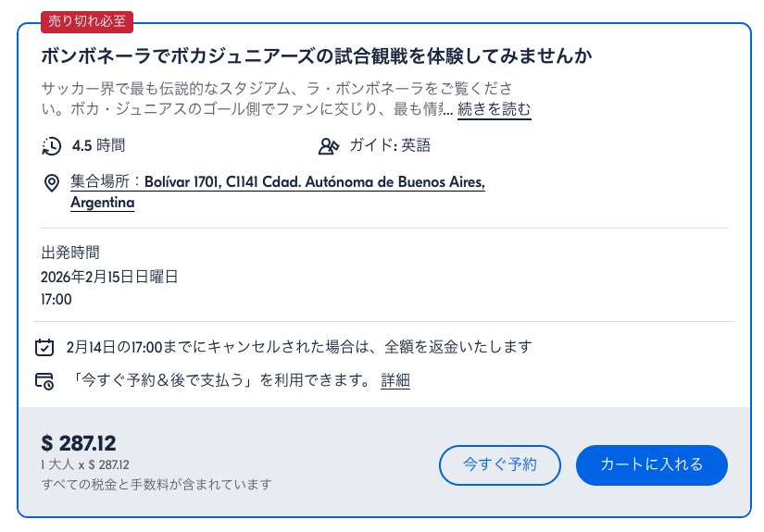Viewport: 764px width, 532px height.
Task: Open the 続きを読む link
Action: pyautogui.click(x=495, y=110)
